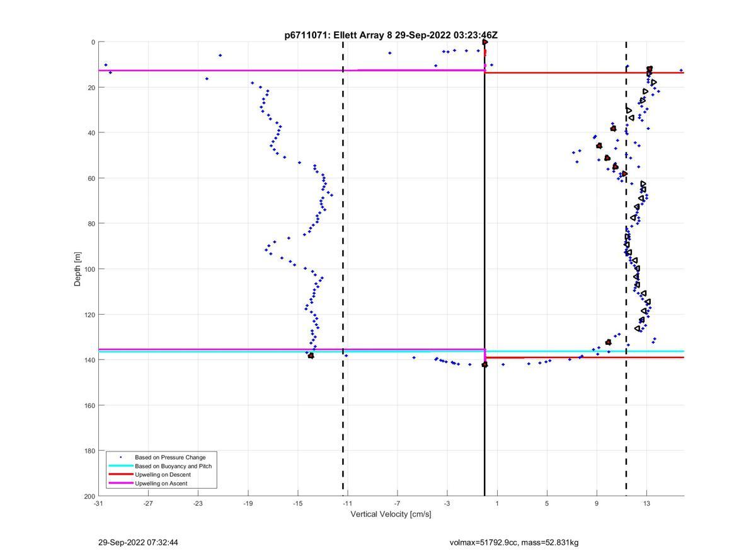Click the depth axis tick label '60'
The width and height of the screenshot is (756, 558).
(91, 178)
